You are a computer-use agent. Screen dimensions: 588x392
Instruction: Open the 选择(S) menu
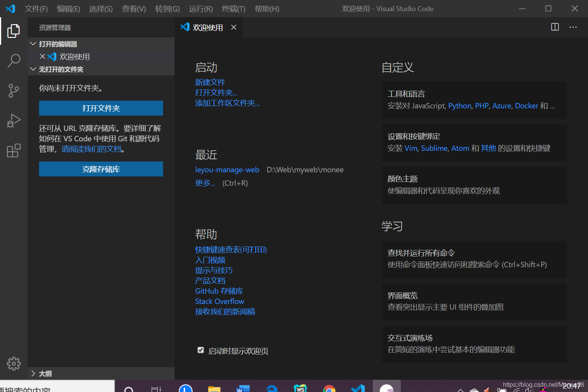101,8
